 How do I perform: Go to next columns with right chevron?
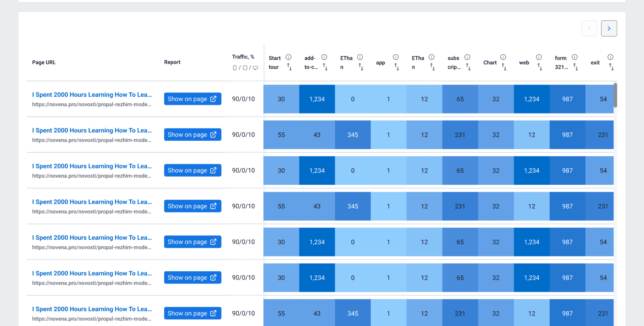tap(609, 28)
